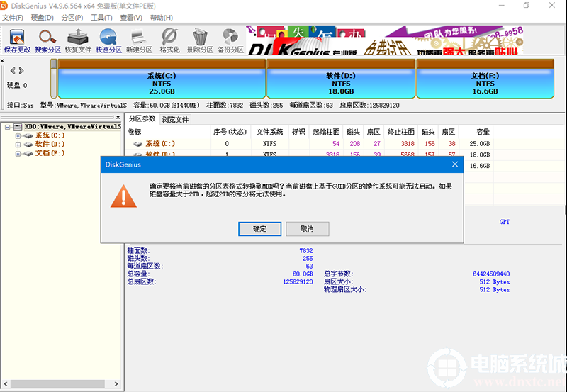This screenshot has width=567, height=392.
Task: Click the 序号(状态) column header
Action: 230,132
